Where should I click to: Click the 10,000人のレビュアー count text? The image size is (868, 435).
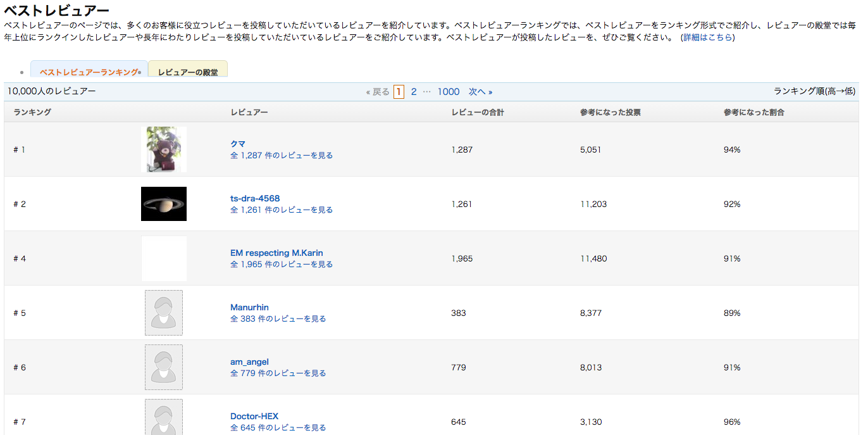[52, 91]
